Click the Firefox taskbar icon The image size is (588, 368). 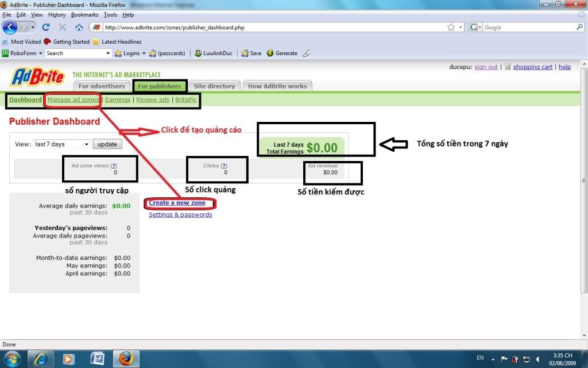pyautogui.click(x=126, y=359)
